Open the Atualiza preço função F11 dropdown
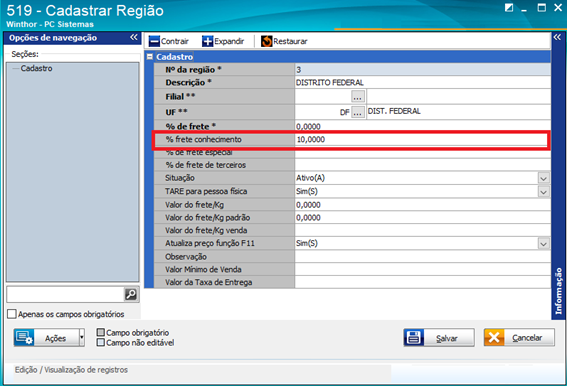Image resolution: width=567 pixels, height=386 pixels. pos(543,244)
